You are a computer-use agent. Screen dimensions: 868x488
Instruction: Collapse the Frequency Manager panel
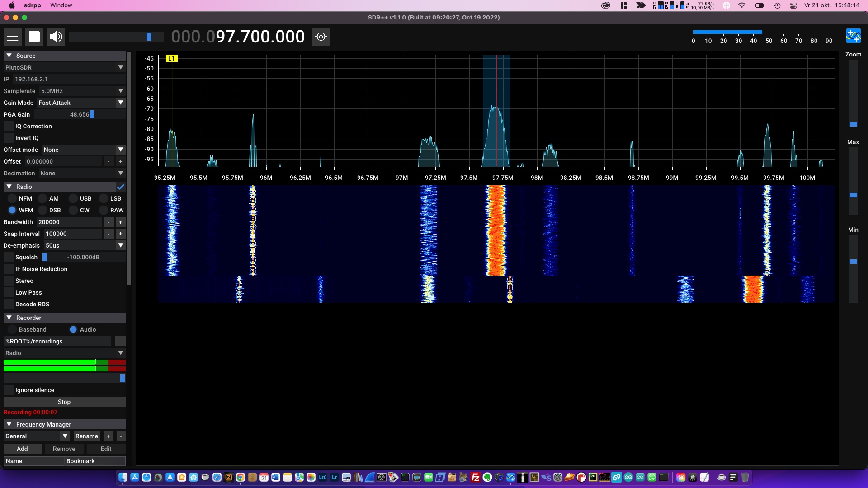(x=9, y=424)
